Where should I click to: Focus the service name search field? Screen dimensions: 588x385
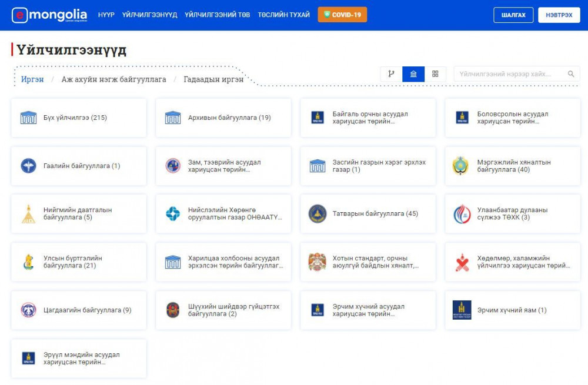click(509, 74)
